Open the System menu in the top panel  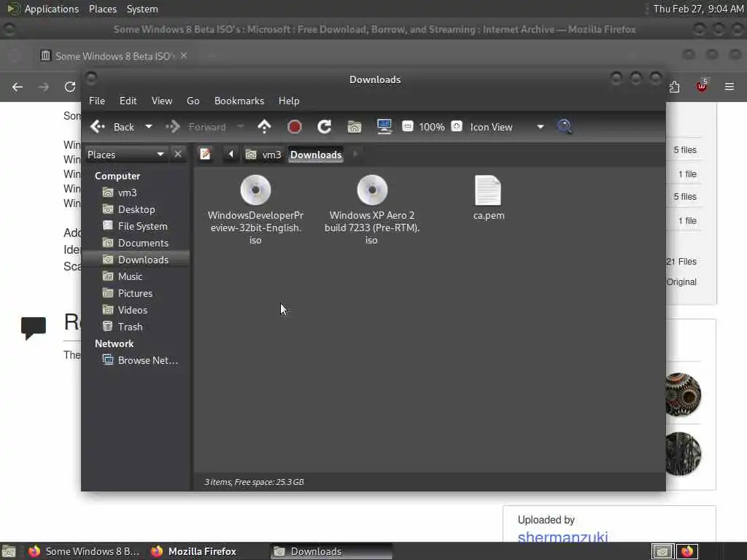pos(142,9)
